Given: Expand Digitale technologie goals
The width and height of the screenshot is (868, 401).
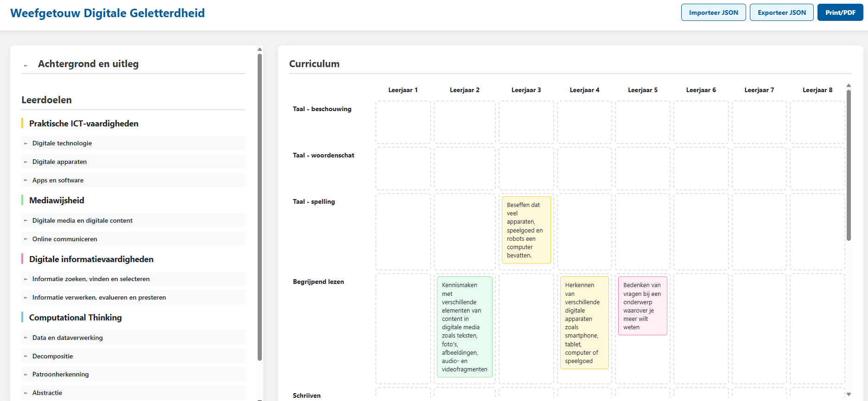Looking at the screenshot, I should (133, 143).
